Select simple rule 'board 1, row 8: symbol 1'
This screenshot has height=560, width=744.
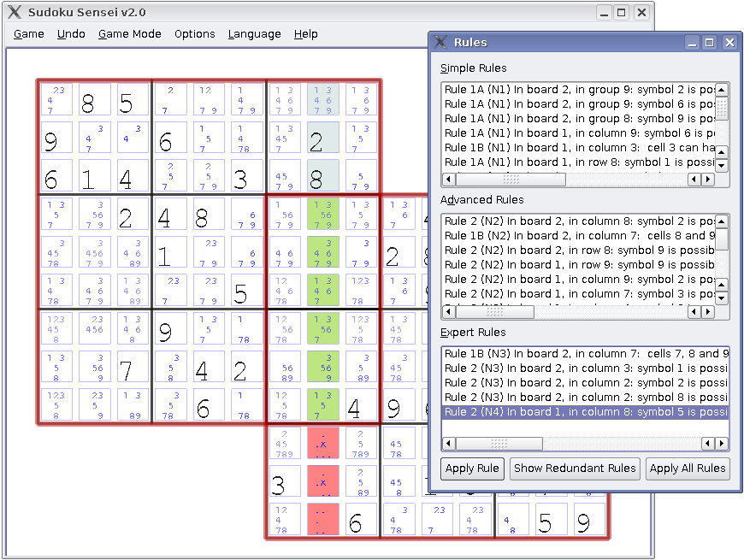click(x=578, y=162)
